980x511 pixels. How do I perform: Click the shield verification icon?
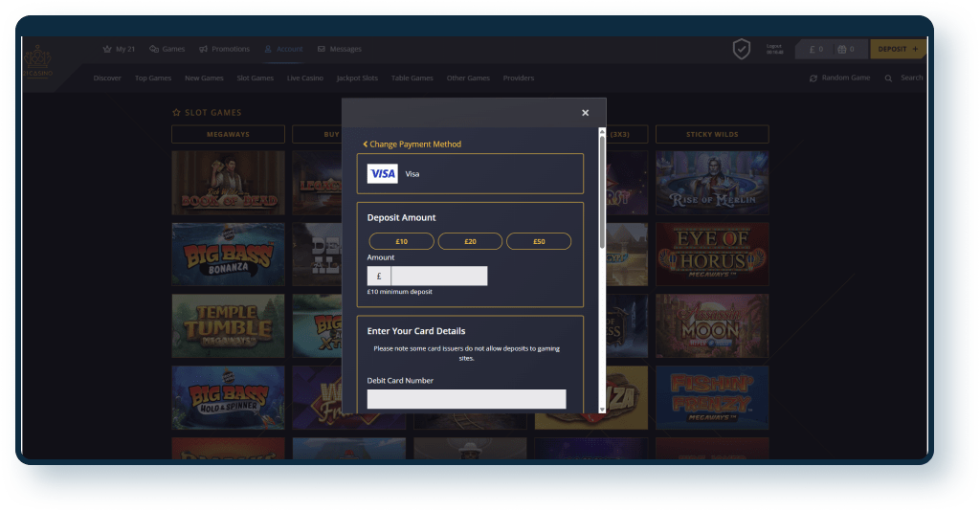[x=742, y=49]
